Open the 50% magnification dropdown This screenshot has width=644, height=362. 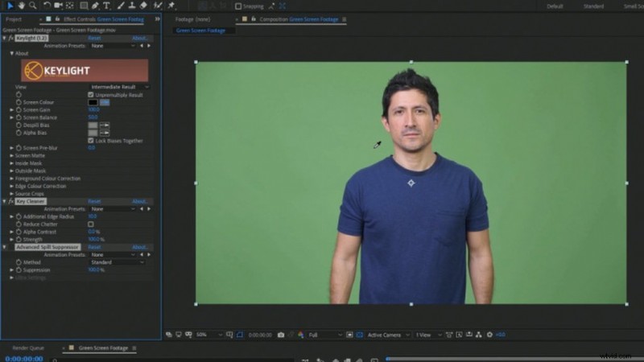coord(208,335)
